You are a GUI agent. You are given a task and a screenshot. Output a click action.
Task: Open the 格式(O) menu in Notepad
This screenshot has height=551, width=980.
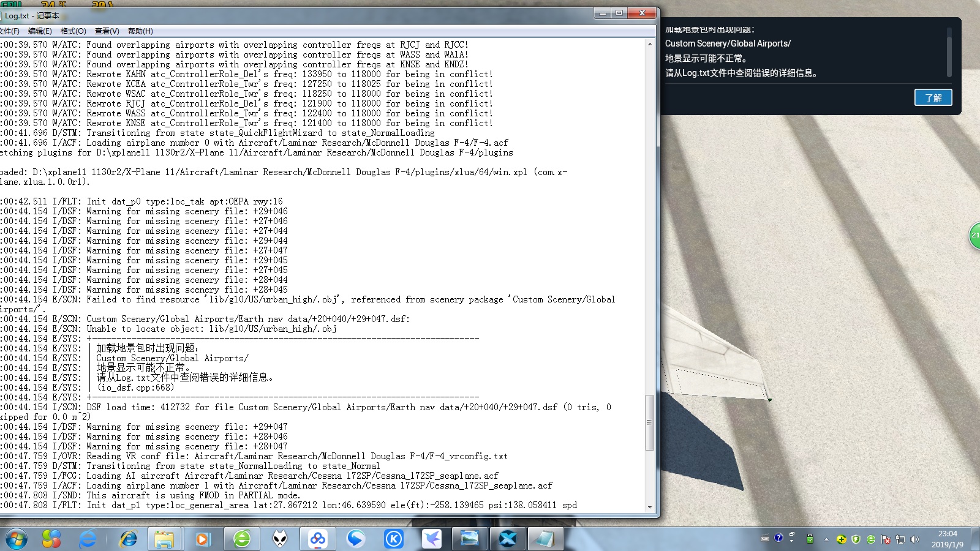click(73, 31)
